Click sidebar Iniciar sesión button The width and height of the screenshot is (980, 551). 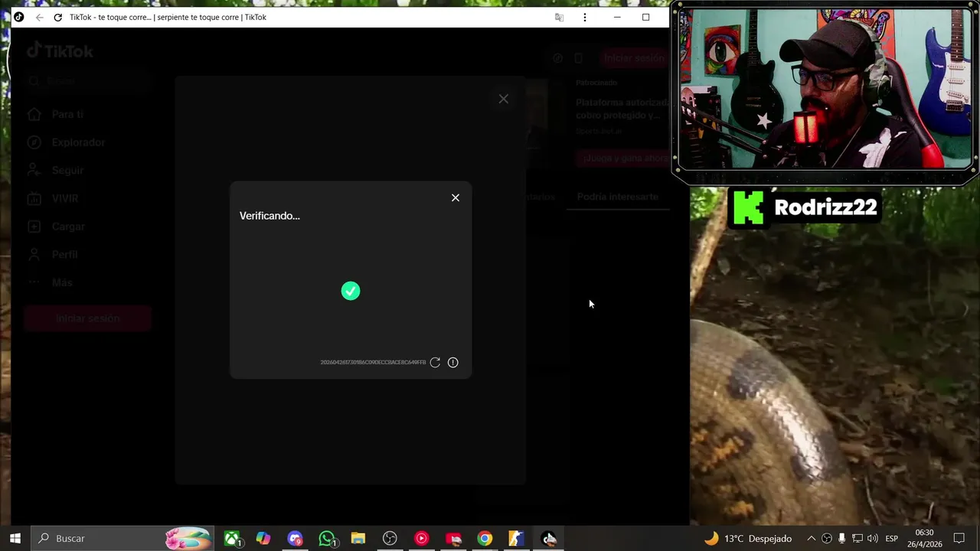coord(87,318)
